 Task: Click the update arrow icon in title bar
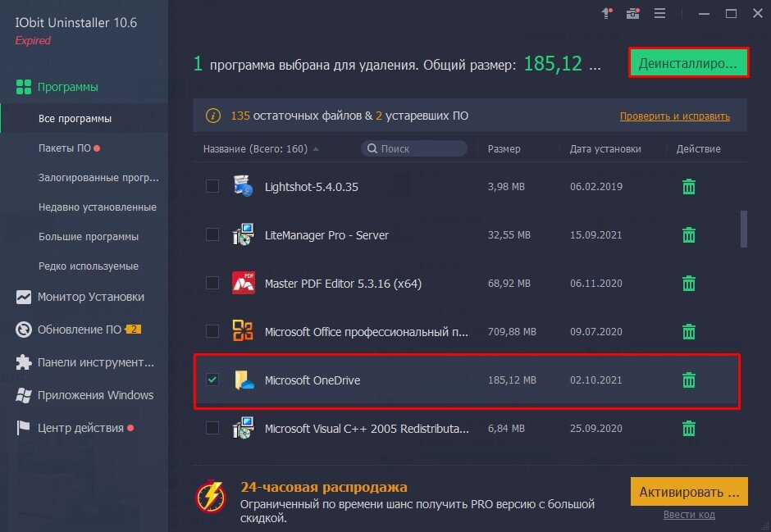[x=607, y=13]
